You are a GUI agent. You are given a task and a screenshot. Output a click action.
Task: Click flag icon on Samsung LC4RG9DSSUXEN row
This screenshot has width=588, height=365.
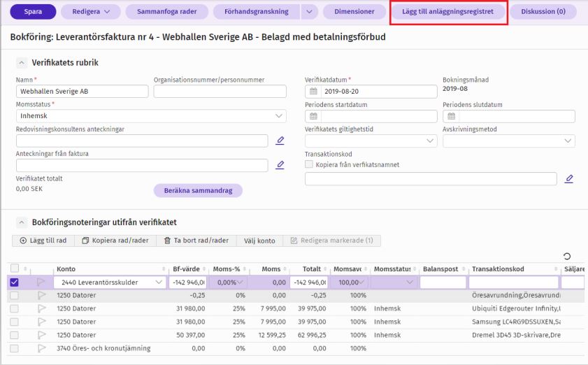pyautogui.click(x=42, y=322)
